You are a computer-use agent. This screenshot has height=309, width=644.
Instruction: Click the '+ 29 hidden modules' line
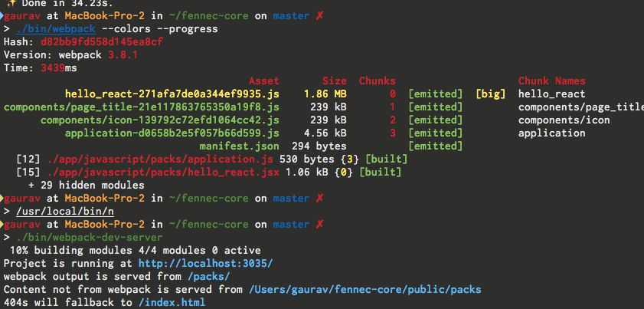click(87, 186)
